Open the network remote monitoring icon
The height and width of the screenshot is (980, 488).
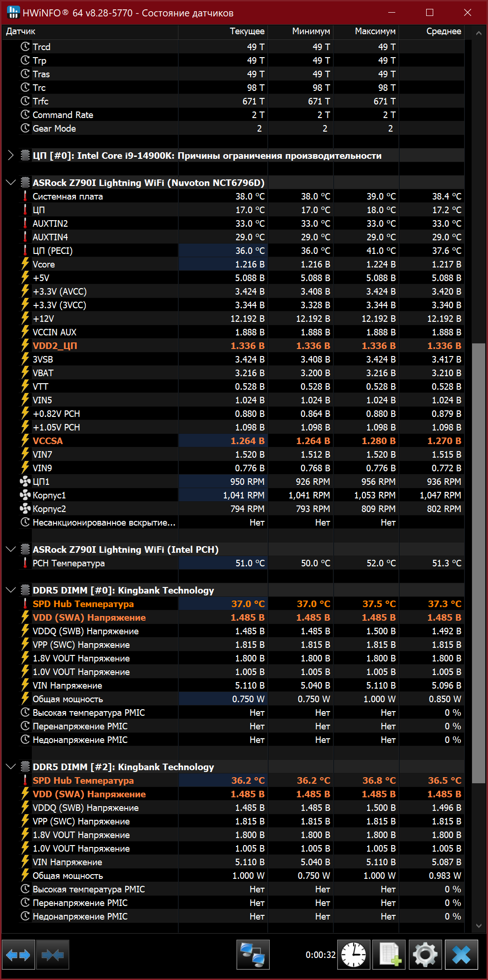(x=253, y=955)
